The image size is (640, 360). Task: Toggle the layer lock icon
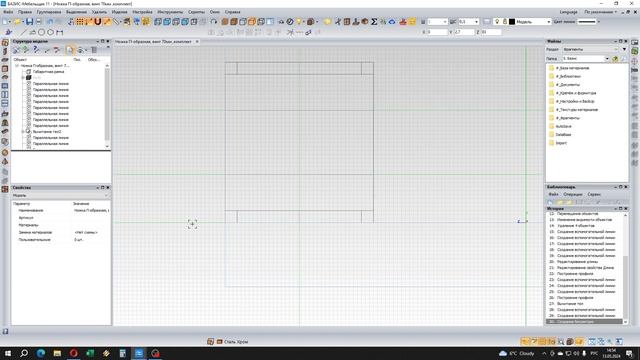click(x=504, y=22)
